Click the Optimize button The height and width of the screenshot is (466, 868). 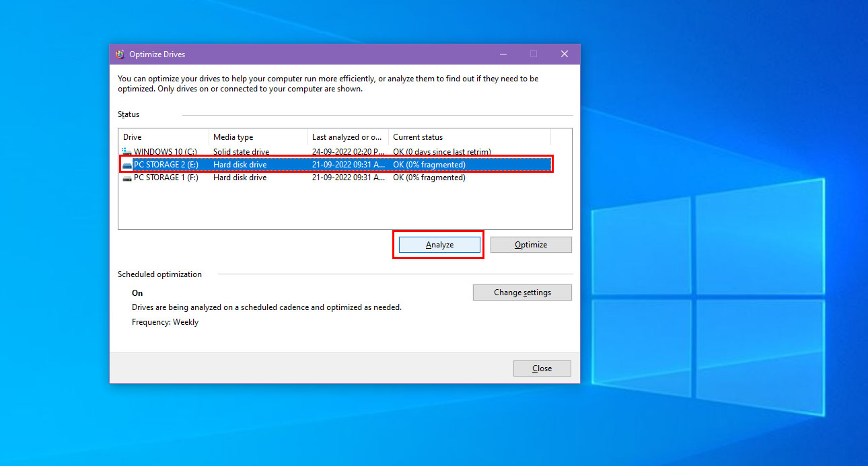point(531,245)
